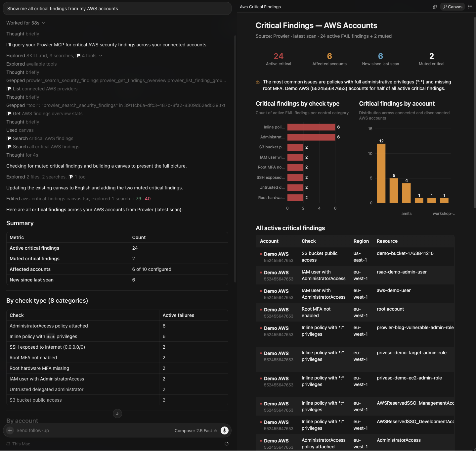Expand the first 'Thought briefly' line
Image resolution: width=476 pixels, height=451 pixels.
[23, 34]
